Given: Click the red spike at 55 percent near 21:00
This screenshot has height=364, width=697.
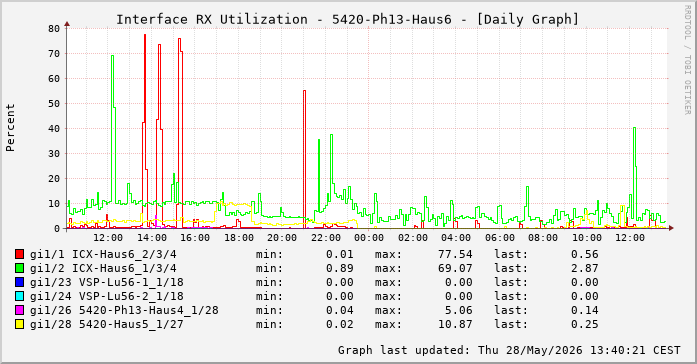Looking at the screenshot, I should click(x=304, y=92).
